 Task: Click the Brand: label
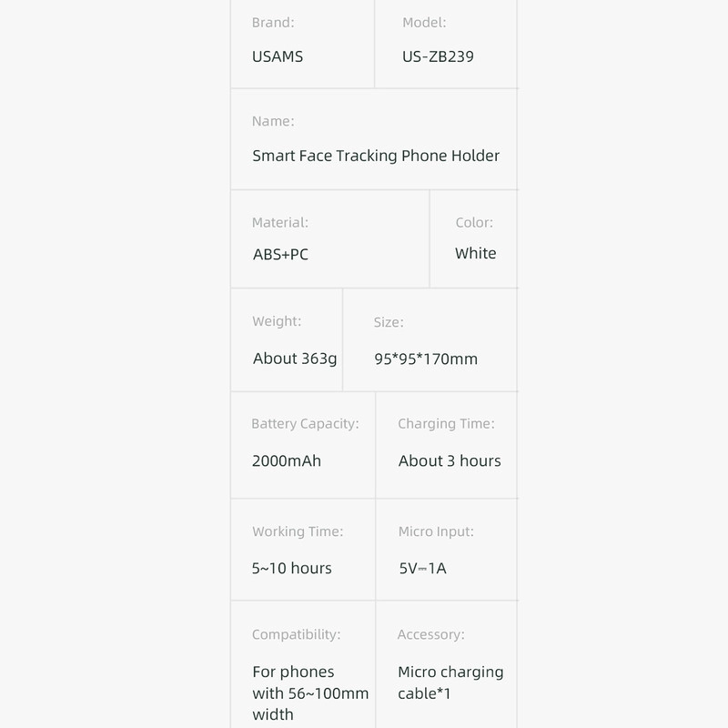pyautogui.click(x=273, y=23)
